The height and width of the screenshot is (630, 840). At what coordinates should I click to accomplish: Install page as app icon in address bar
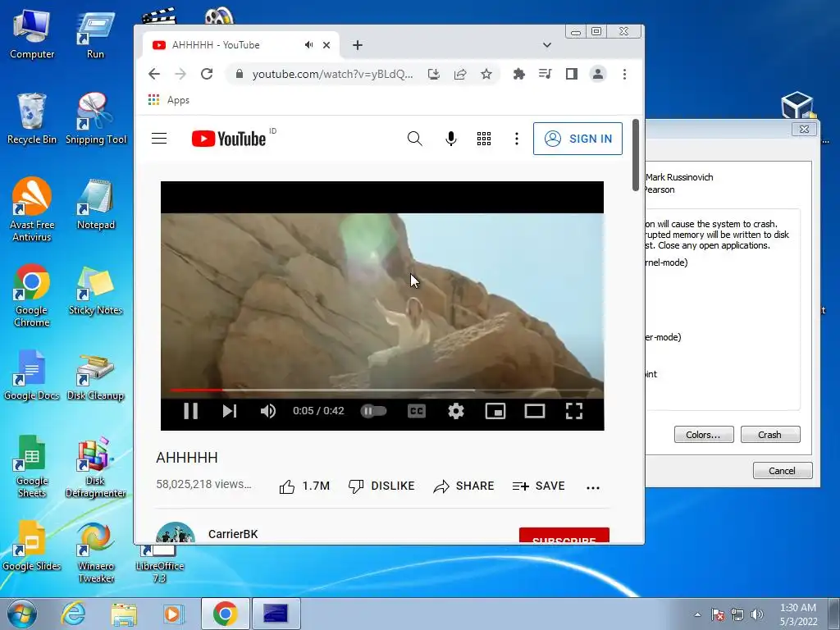(x=434, y=74)
